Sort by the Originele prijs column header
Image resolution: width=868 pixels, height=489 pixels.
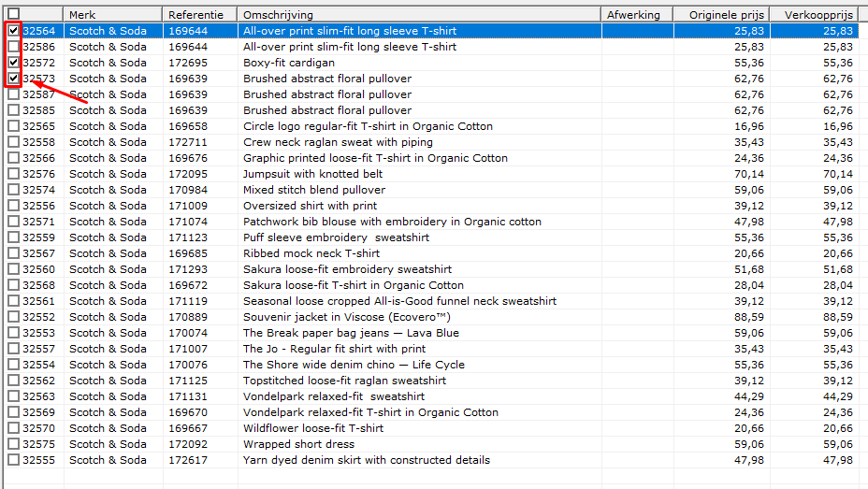[x=722, y=15]
